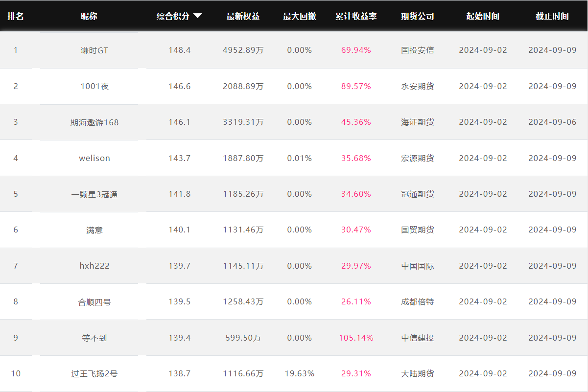This screenshot has width=588, height=392.
Task: Click futures company 国投安信
Action: 418,50
